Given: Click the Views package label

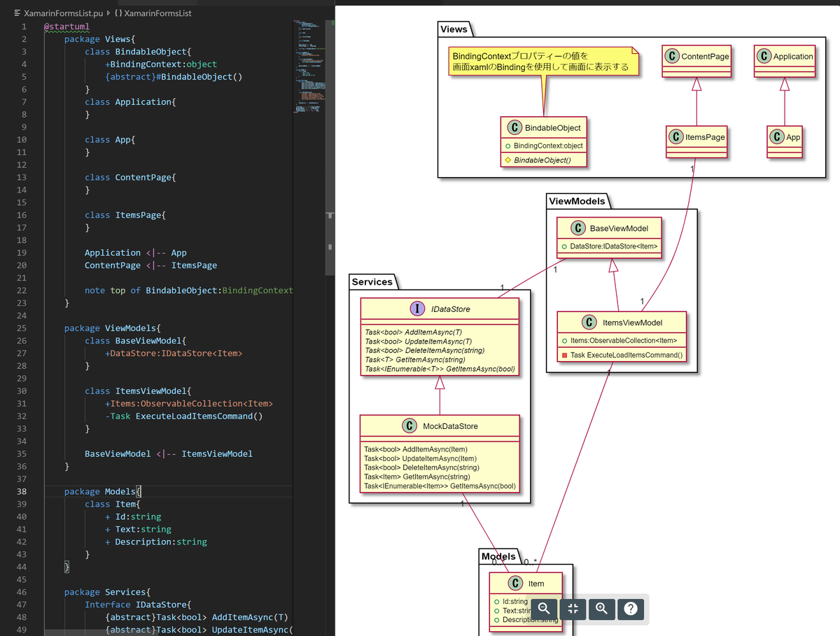Looking at the screenshot, I should click(454, 29).
